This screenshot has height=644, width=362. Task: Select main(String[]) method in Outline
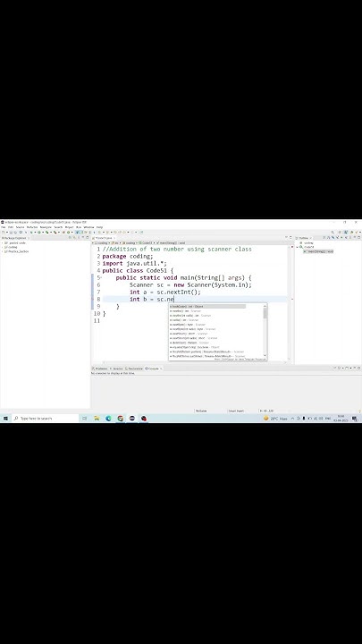point(319,251)
